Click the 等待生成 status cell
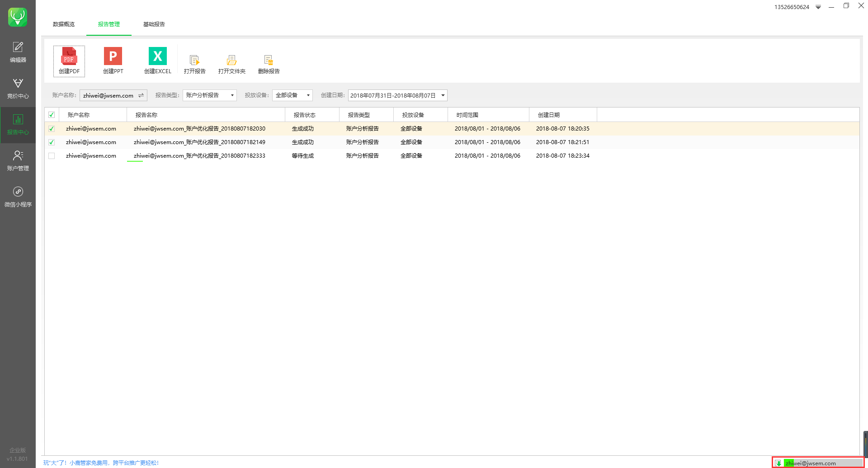This screenshot has height=468, width=868. pos(303,156)
